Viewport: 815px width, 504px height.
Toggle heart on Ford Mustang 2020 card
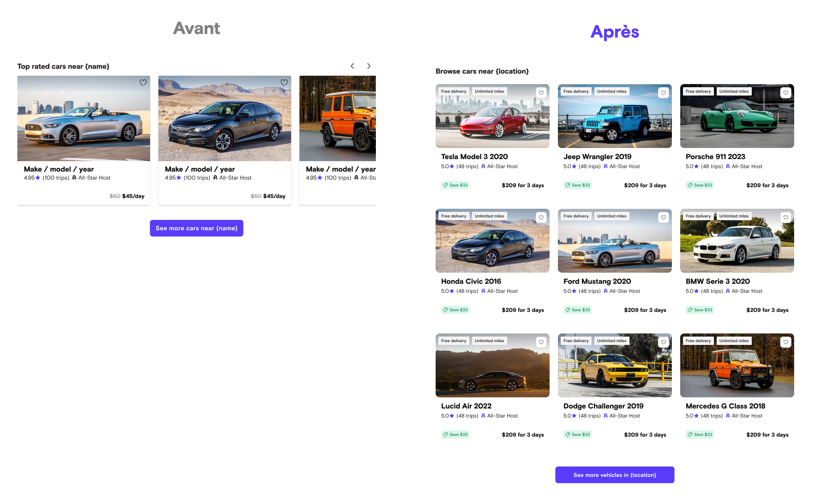pyautogui.click(x=664, y=217)
